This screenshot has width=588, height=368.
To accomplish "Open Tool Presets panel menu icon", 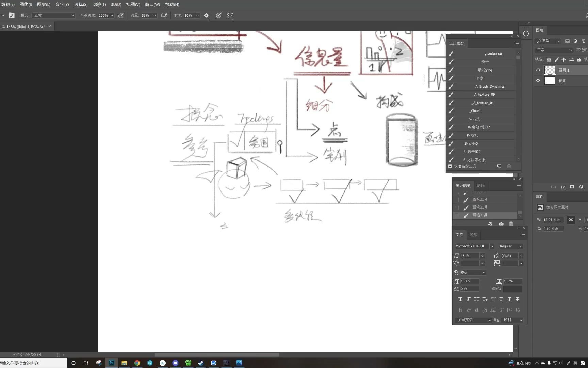I will (517, 43).
